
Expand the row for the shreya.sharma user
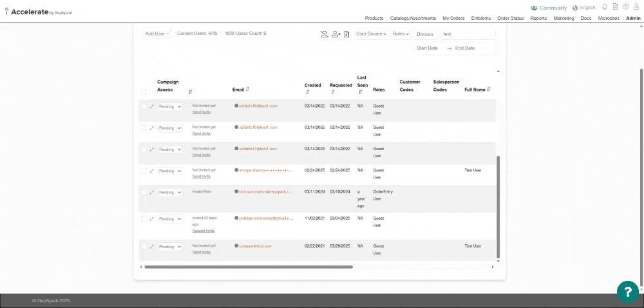coord(151,171)
